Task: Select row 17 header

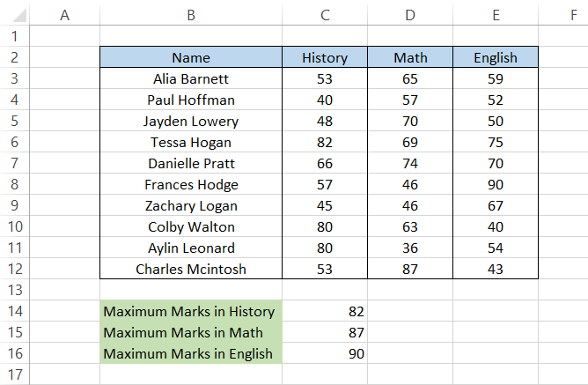Action: tap(15, 374)
